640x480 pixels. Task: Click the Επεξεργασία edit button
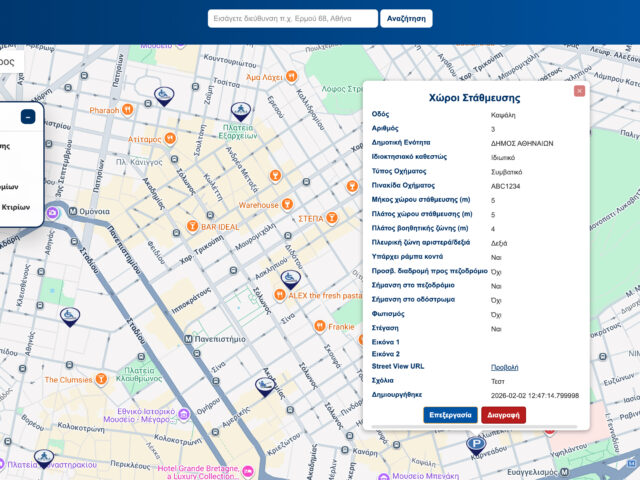point(450,415)
